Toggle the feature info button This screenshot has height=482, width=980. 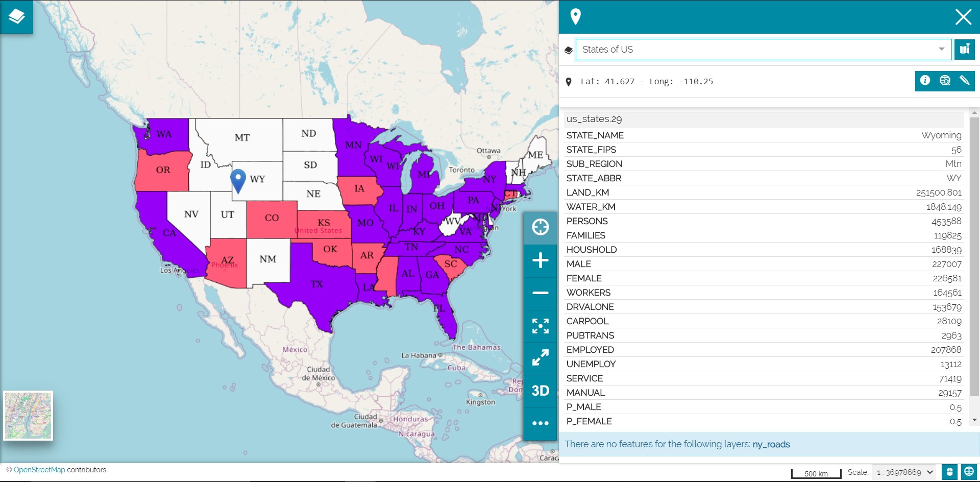click(925, 81)
